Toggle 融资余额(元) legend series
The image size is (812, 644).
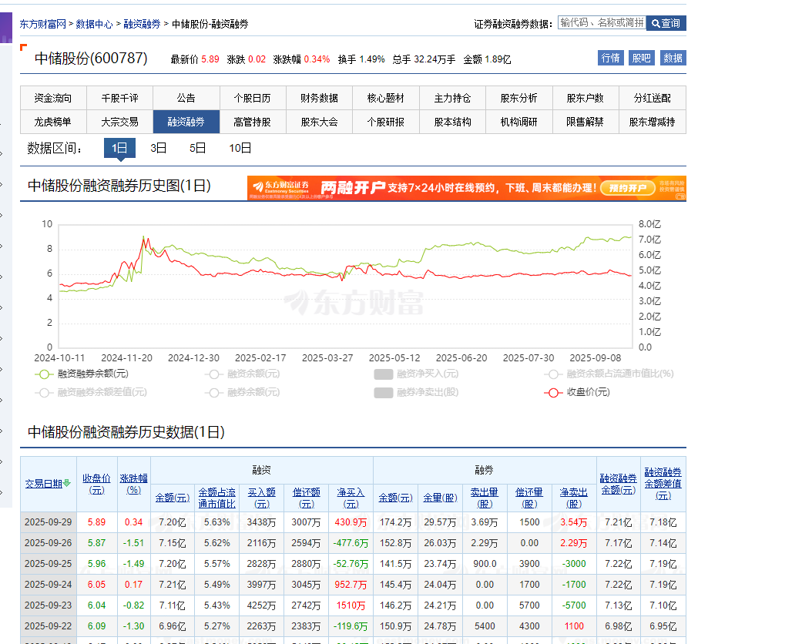click(x=243, y=374)
